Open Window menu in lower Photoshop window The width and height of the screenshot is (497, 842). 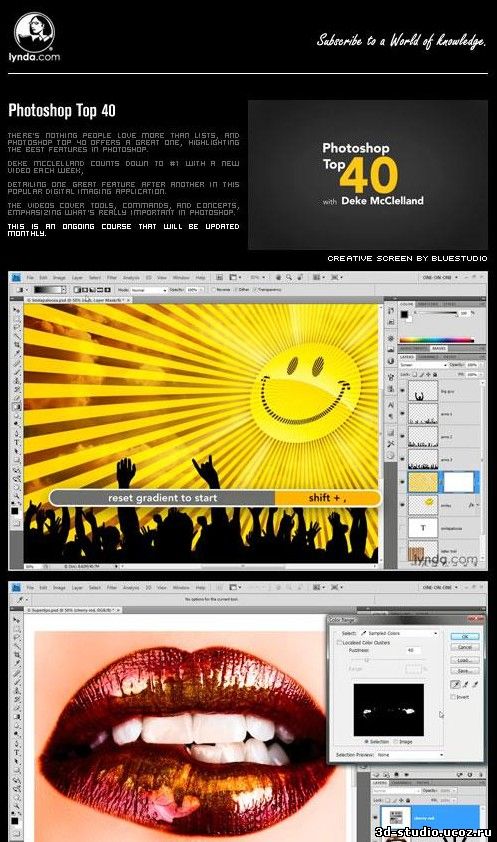coord(181,587)
